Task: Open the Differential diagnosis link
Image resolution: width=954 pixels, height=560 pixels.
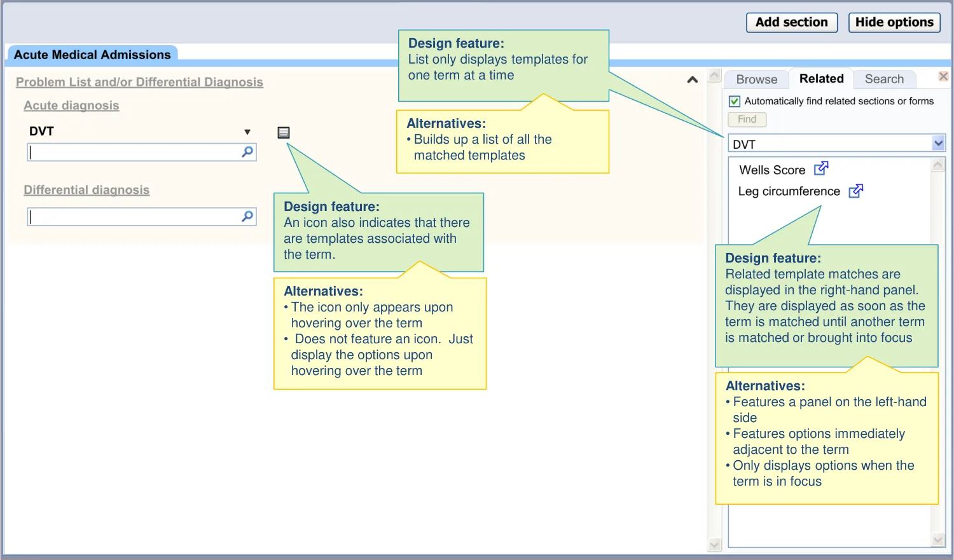Action: (x=86, y=190)
